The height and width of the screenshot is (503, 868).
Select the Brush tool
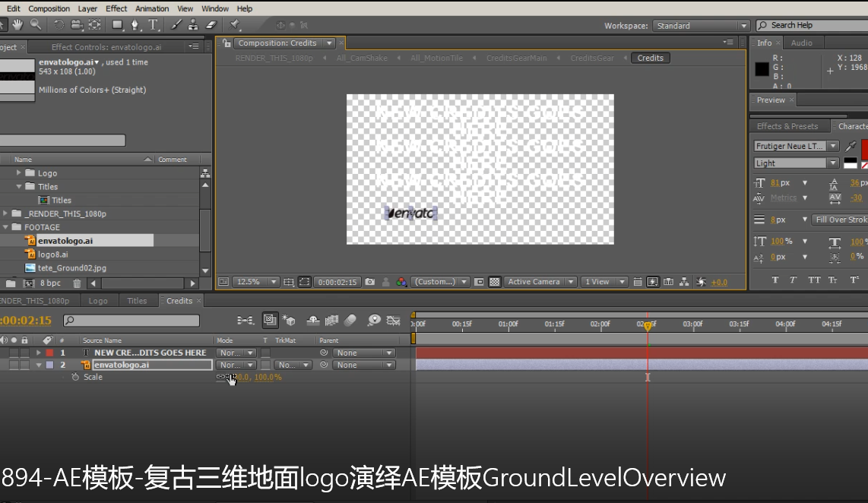[176, 25]
